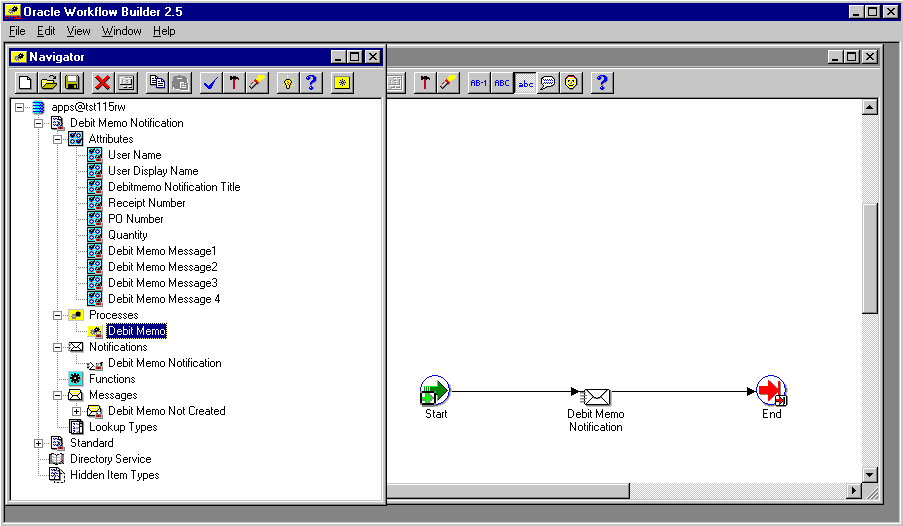Open the Help menu
The image size is (903, 526).
[164, 31]
